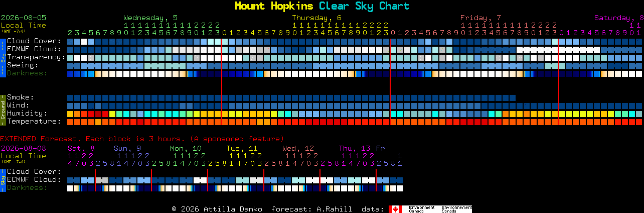Click the 2026-08-05 date label
The image size is (644, 213).
tap(24, 18)
